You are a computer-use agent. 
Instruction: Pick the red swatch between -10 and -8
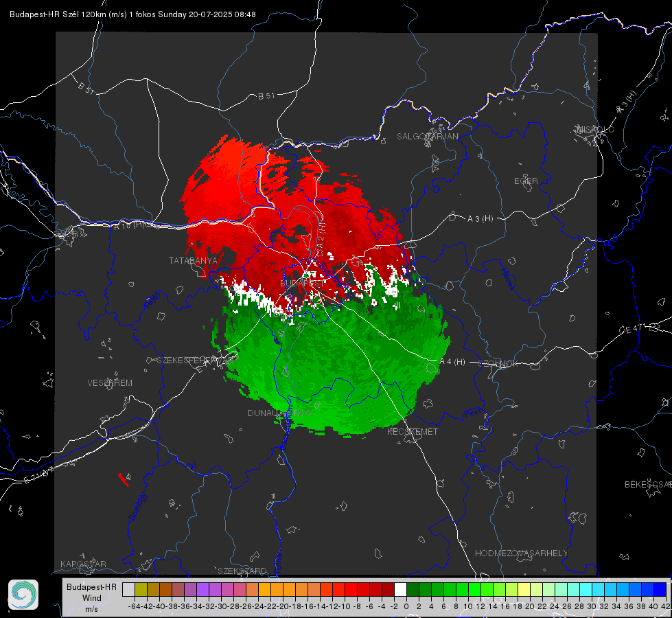[x=351, y=589]
